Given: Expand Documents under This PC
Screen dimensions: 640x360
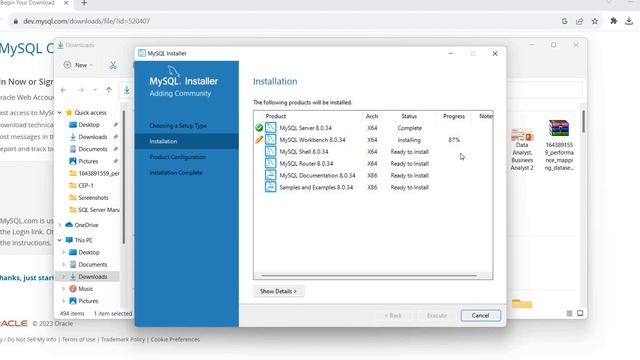Looking at the screenshot, I should 64,264.
